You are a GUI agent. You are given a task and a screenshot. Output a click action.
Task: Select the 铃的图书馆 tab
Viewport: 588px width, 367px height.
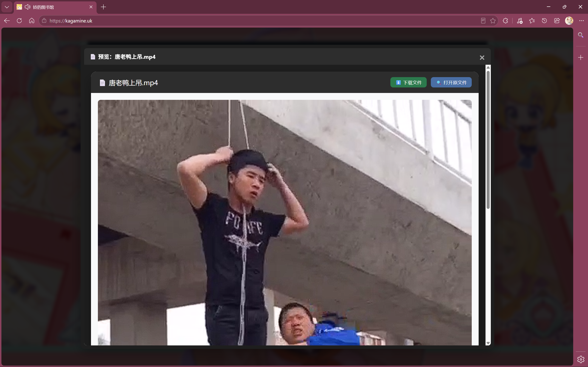coord(55,7)
